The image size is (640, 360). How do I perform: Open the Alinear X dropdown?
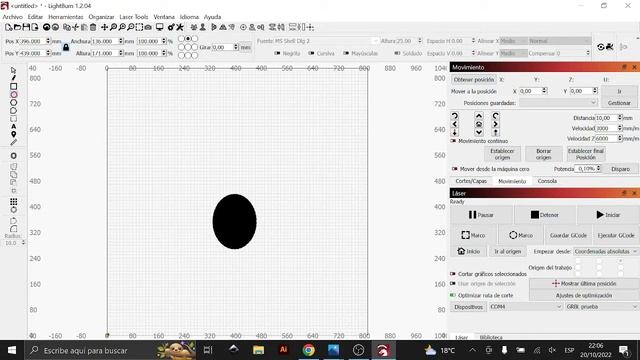513,41
